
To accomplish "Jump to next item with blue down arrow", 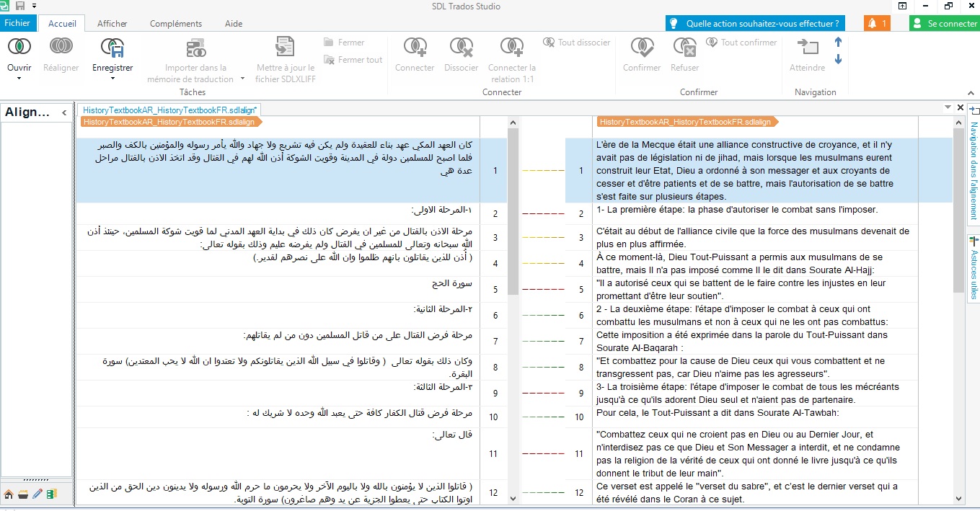I will pos(838,59).
